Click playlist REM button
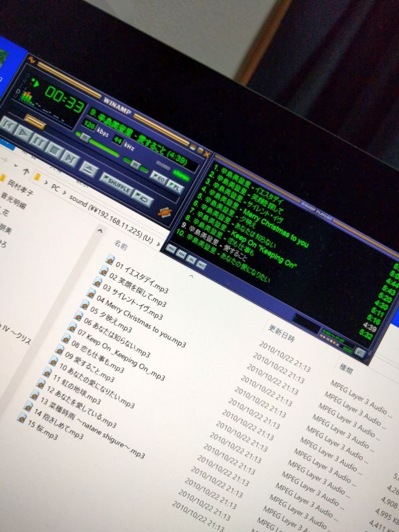 (x=182, y=255)
